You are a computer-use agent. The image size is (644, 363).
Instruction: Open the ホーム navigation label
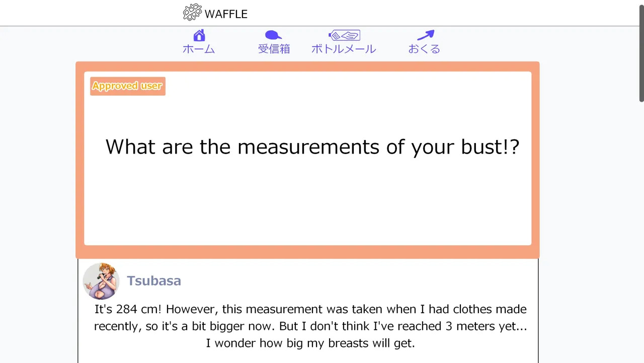point(199,49)
